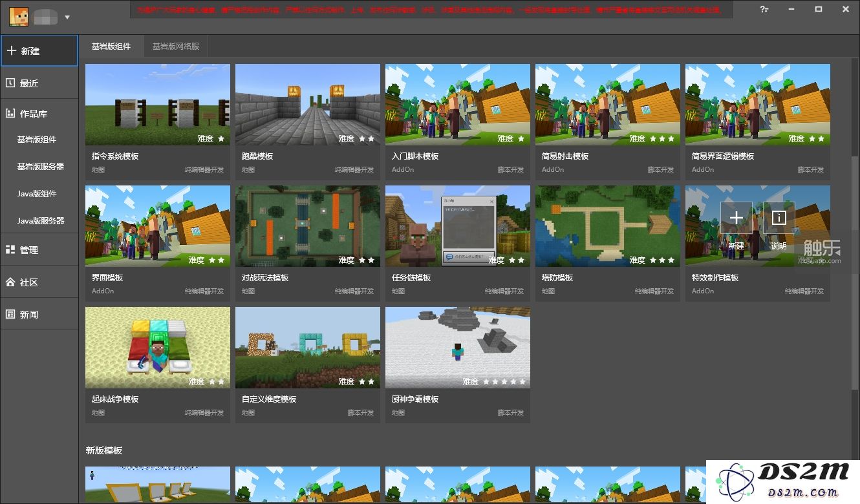
Task: Click the 任务链模板 title text
Action: [411, 278]
